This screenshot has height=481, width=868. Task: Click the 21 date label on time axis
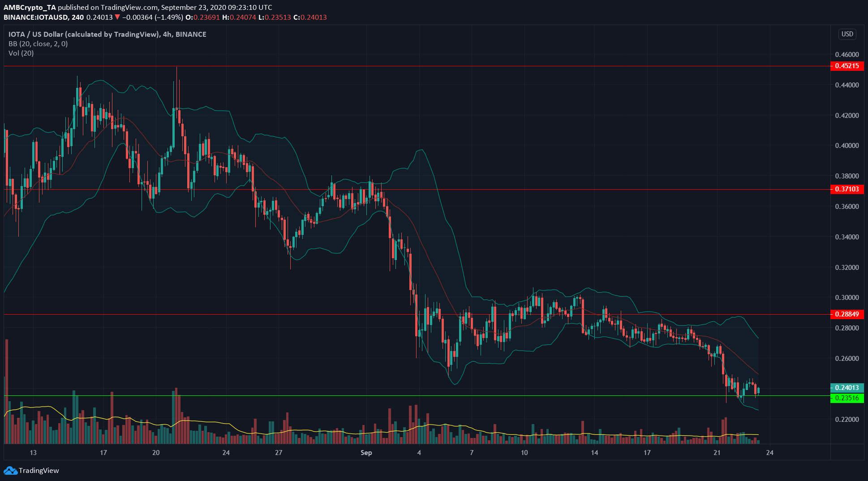click(717, 453)
